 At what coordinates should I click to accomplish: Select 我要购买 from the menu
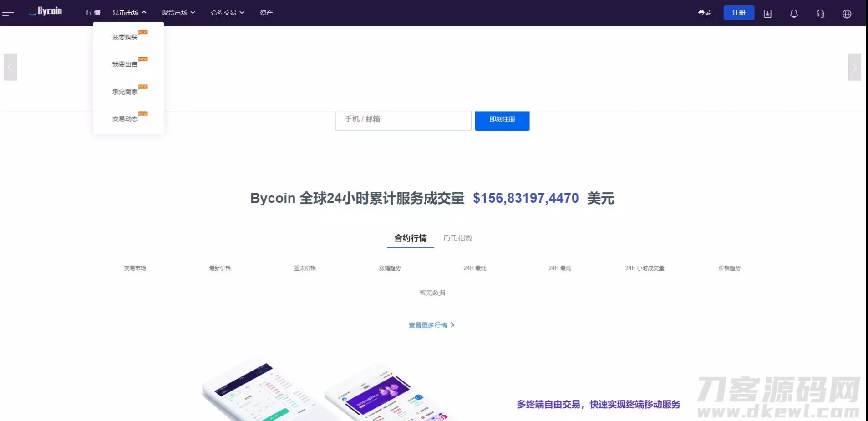[x=125, y=37]
